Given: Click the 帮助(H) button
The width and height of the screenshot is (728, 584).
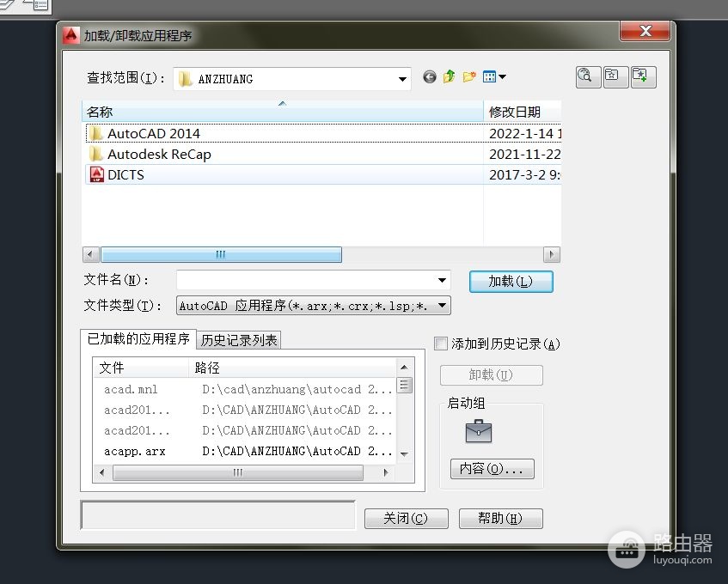Looking at the screenshot, I should (500, 518).
